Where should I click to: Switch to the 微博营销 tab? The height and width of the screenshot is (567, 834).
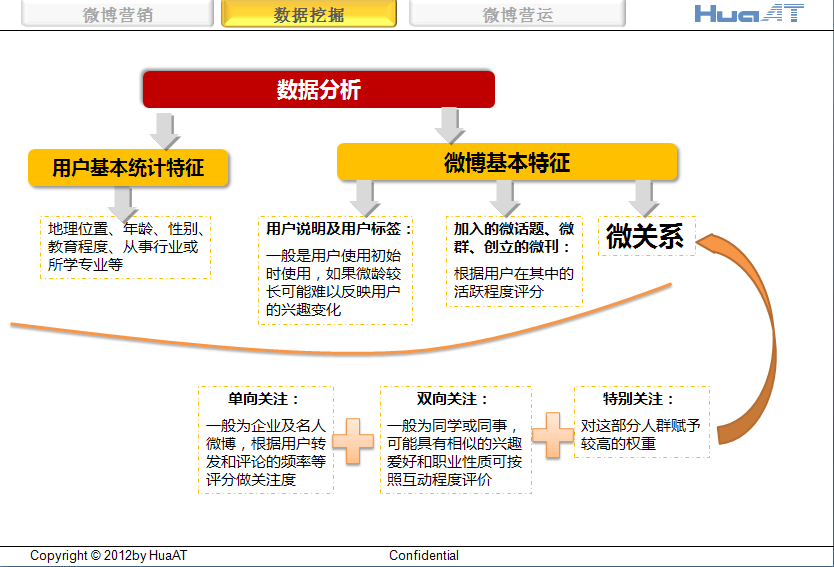point(118,14)
